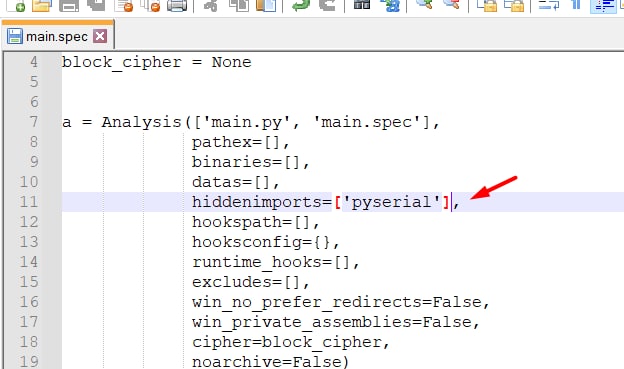Click the 'hiddenimports' keyword on line 11
624x369 pixels.
257,202
